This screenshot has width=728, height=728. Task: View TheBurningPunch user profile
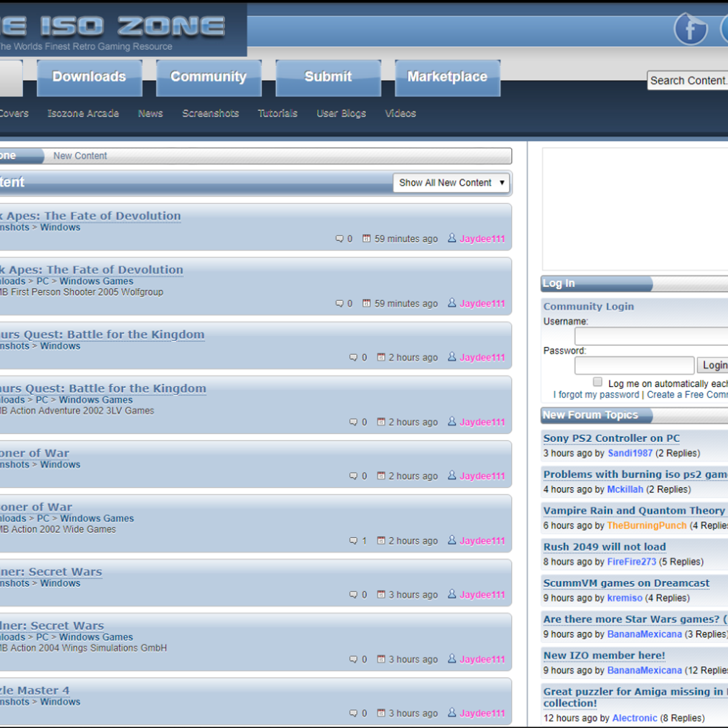647,526
